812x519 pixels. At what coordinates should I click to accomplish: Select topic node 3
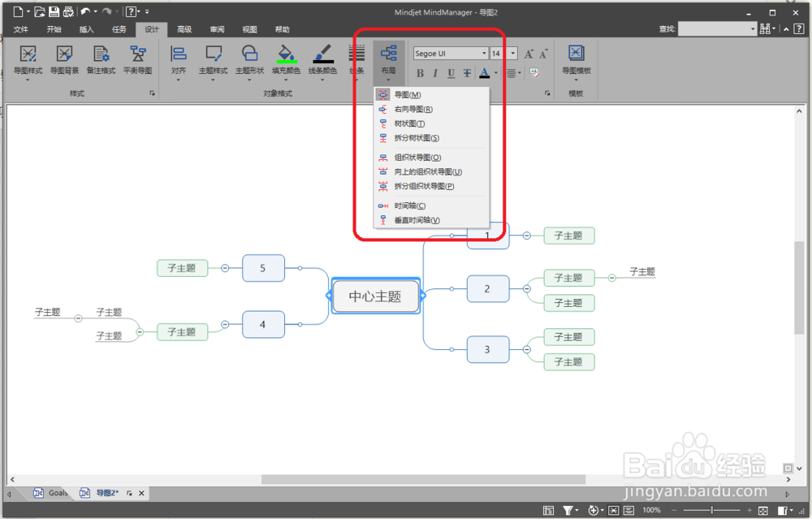pyautogui.click(x=488, y=349)
